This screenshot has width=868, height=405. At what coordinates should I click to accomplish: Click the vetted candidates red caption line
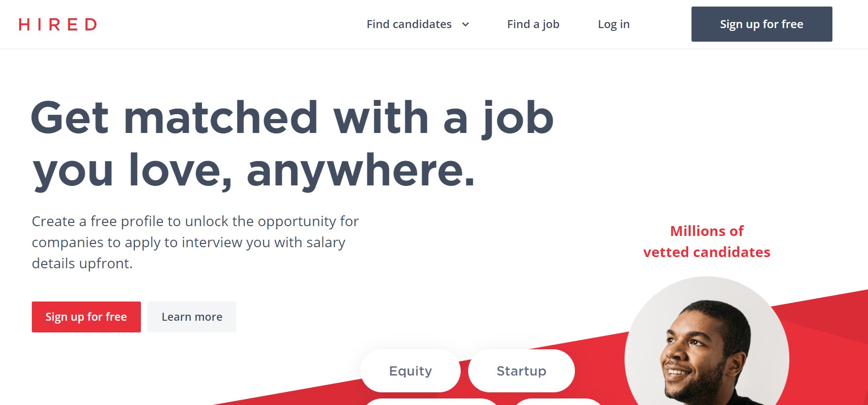point(707,252)
